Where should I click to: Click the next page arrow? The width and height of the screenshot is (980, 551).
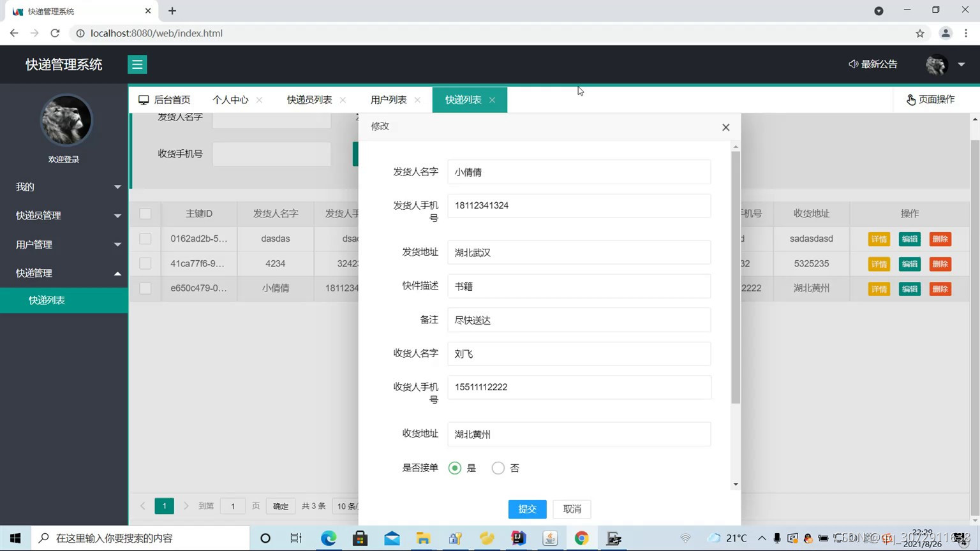pyautogui.click(x=186, y=506)
